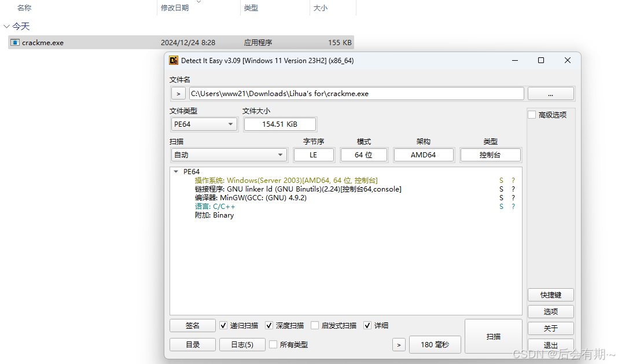Click the "..." file browse button
Image resolution: width=618 pixels, height=364 pixels.
point(550,93)
